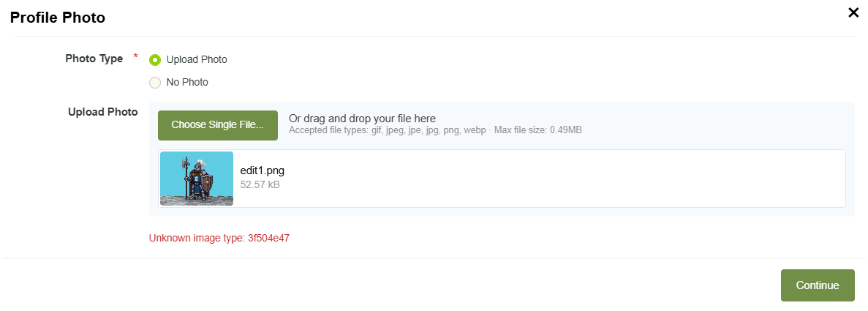Click the red Unknown image type error

(x=219, y=238)
